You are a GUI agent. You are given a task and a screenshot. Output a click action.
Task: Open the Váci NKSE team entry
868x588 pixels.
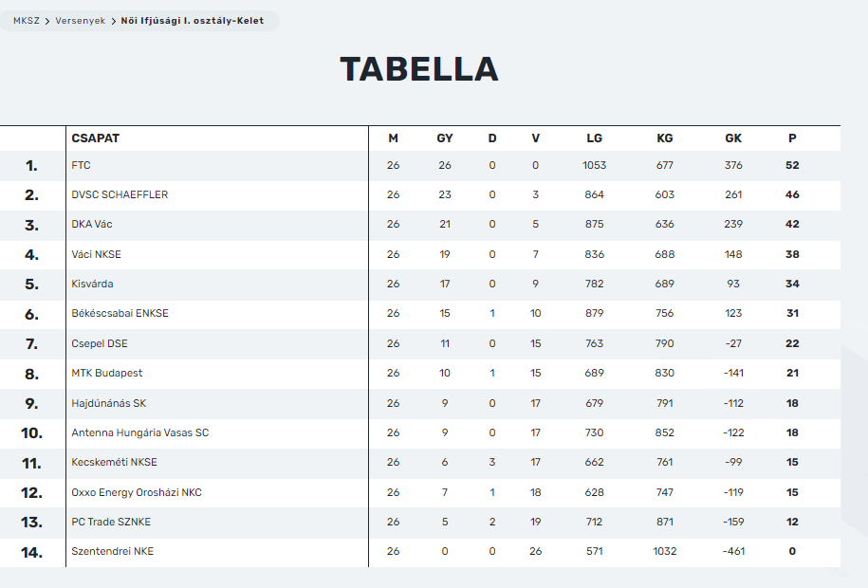point(97,254)
